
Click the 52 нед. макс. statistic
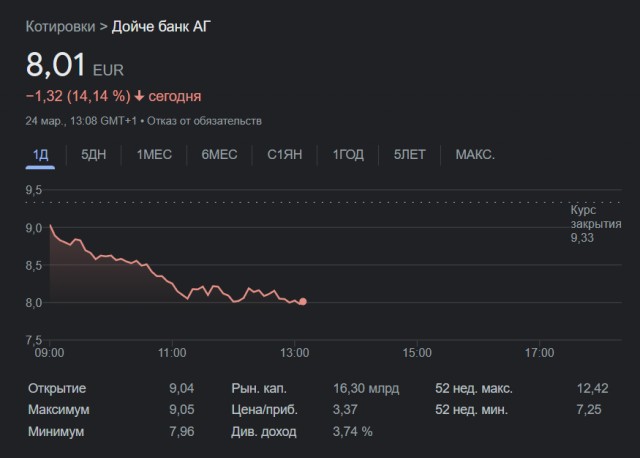pyautogui.click(x=471, y=388)
